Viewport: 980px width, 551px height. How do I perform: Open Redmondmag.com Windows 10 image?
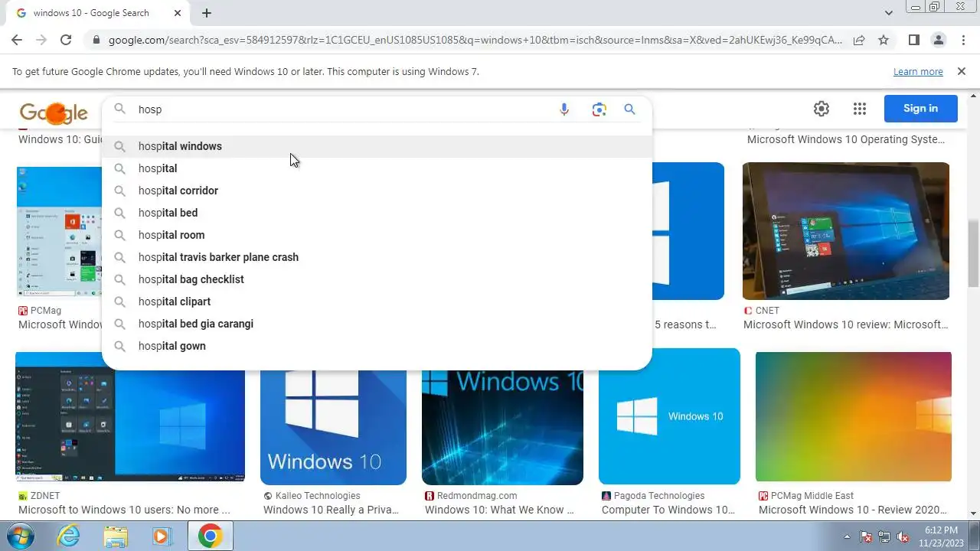502,427
